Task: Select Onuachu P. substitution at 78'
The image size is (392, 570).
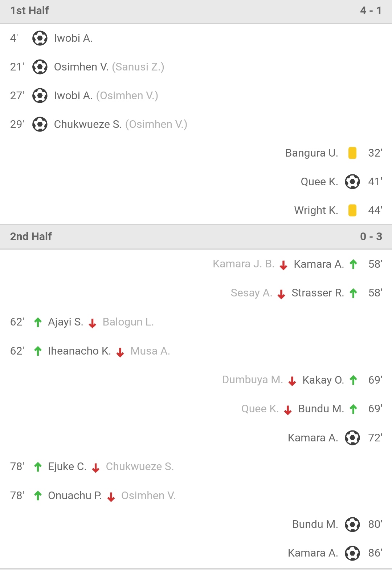Action: point(75,496)
